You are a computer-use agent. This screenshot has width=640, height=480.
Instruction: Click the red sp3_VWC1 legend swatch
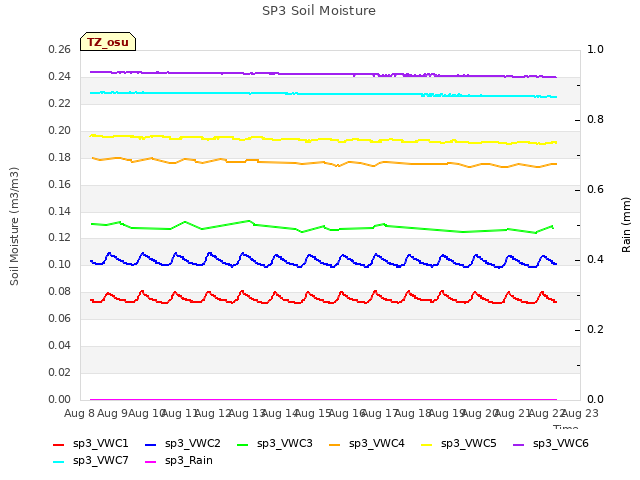point(59,445)
